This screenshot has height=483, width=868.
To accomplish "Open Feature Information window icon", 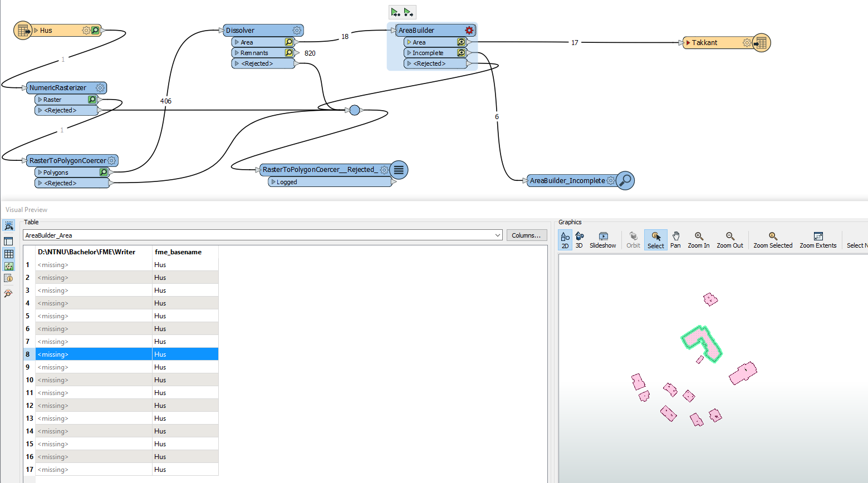I will pos(8,278).
